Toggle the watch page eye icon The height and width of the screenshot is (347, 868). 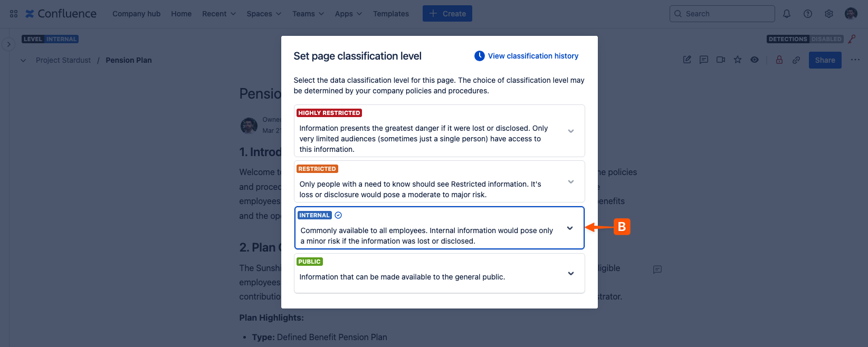pyautogui.click(x=755, y=60)
